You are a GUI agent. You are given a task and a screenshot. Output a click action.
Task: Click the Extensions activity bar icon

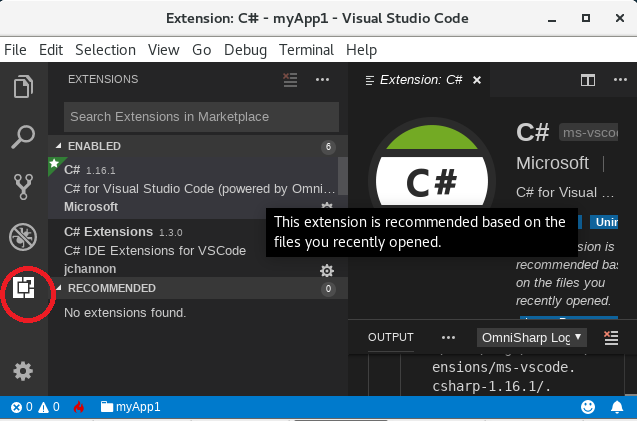pyautogui.click(x=23, y=289)
